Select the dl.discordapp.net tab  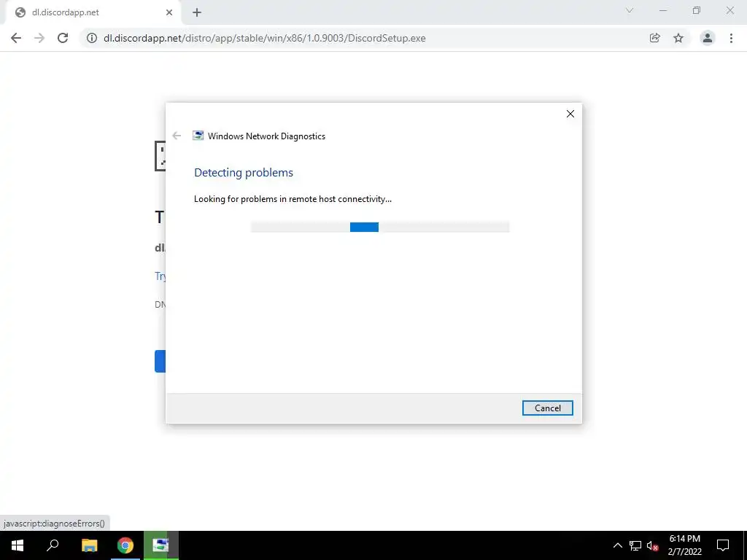[93, 13]
